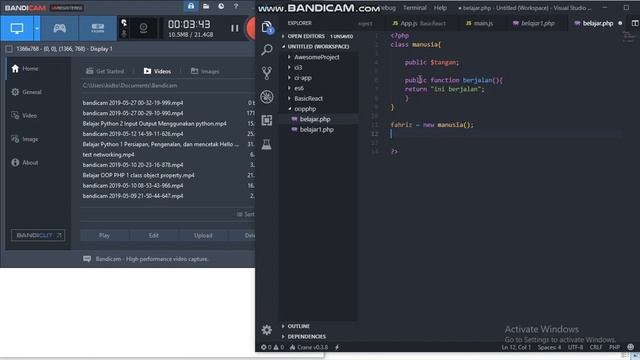The image size is (640, 360).
Task: Select Bandicam game recording mode icon
Action: (60, 28)
